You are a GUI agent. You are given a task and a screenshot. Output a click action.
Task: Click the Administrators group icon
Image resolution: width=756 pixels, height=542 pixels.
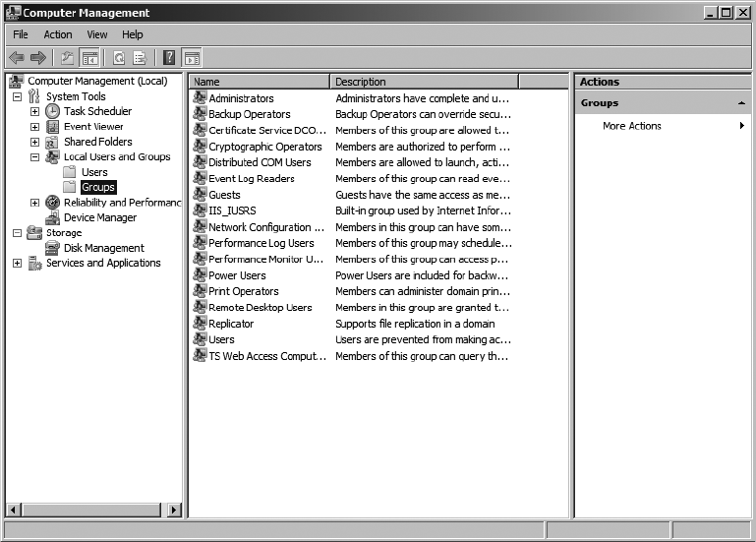(x=201, y=98)
